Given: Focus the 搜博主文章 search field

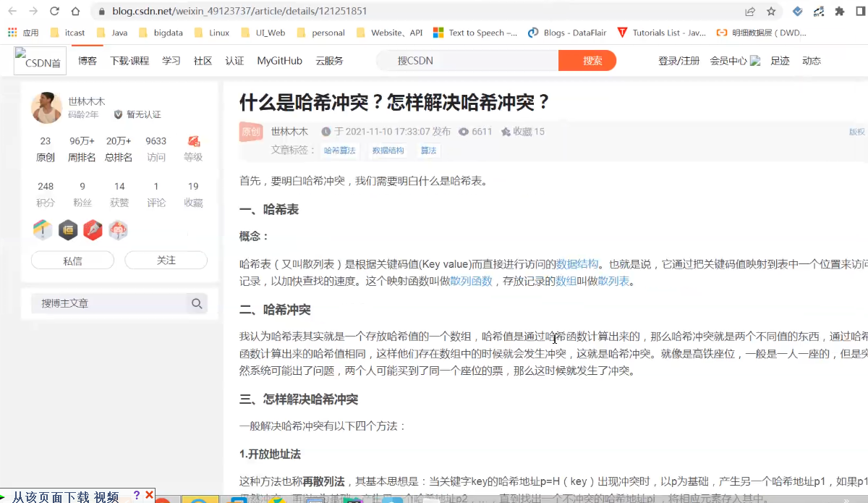Looking at the screenshot, I should [108, 304].
